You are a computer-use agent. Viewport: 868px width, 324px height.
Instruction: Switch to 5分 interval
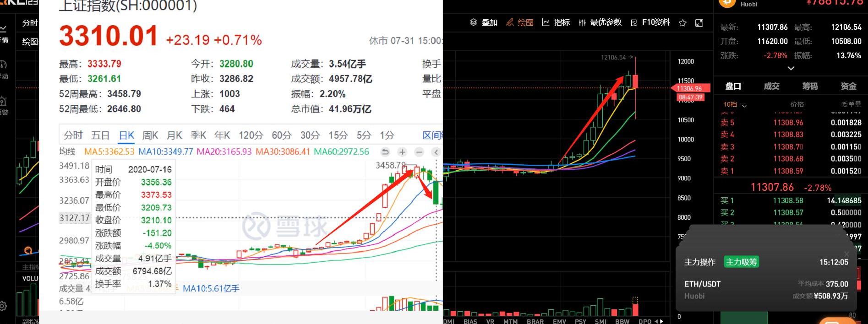pyautogui.click(x=364, y=135)
